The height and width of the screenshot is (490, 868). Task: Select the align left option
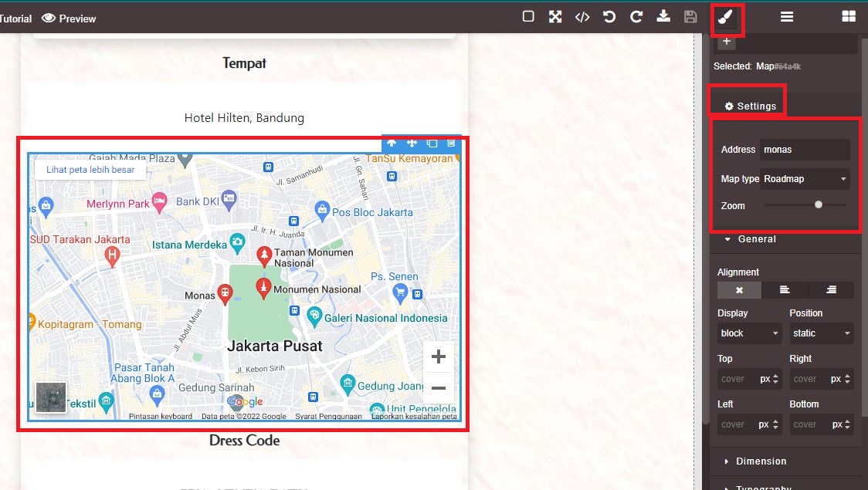(x=785, y=290)
